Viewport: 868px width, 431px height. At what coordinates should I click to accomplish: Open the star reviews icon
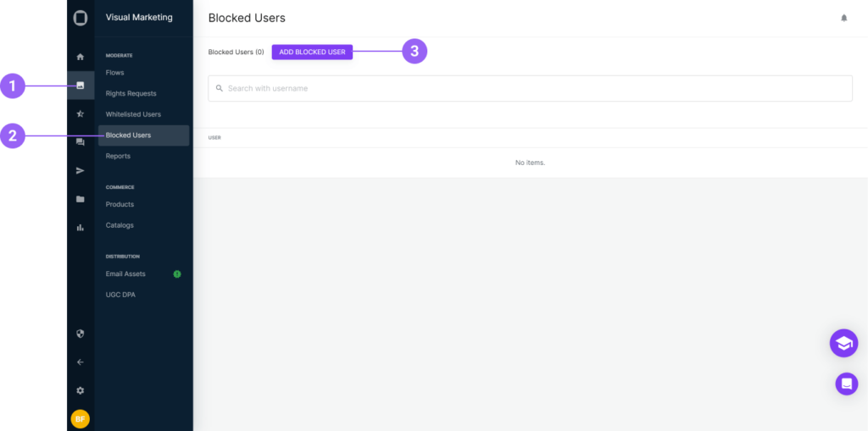[81, 114]
